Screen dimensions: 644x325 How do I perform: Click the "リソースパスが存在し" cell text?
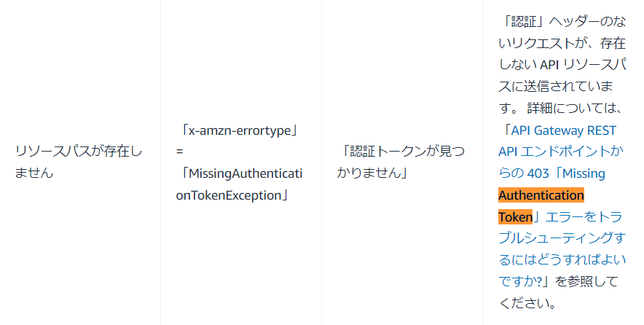click(79, 152)
